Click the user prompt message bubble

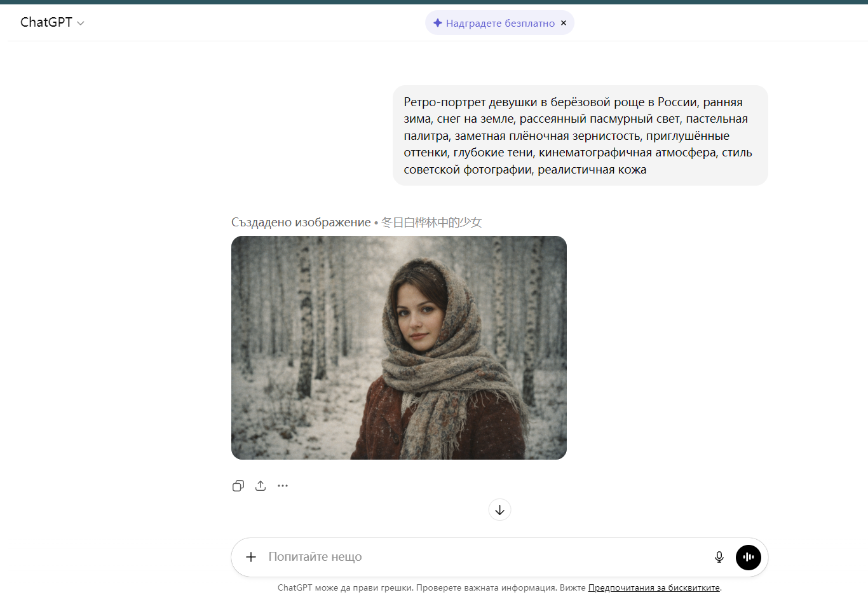tap(580, 135)
